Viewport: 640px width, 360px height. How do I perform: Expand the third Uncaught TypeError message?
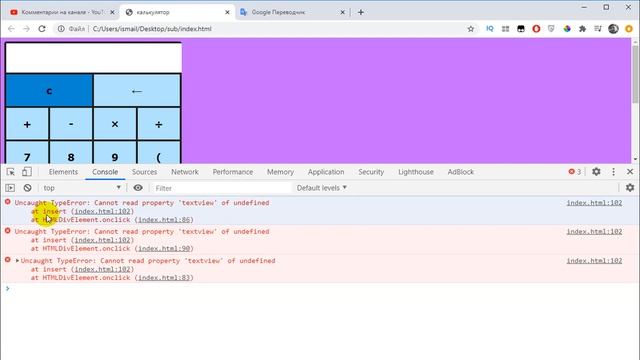[x=17, y=260]
